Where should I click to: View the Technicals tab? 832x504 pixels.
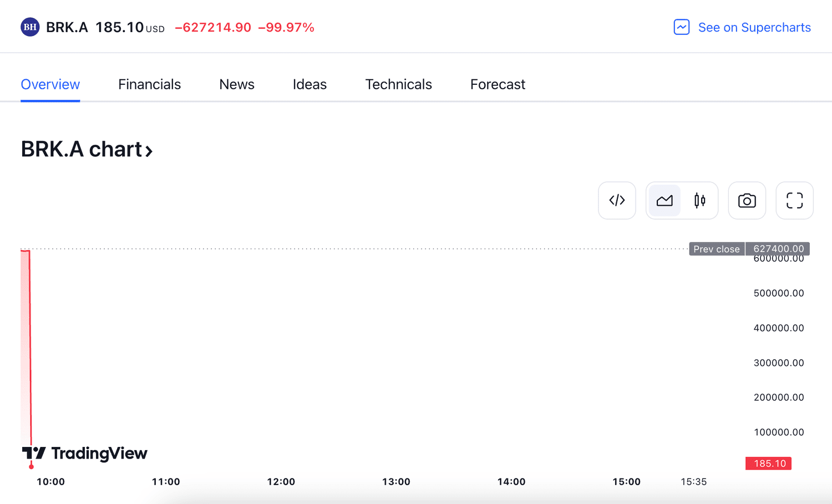pyautogui.click(x=398, y=84)
